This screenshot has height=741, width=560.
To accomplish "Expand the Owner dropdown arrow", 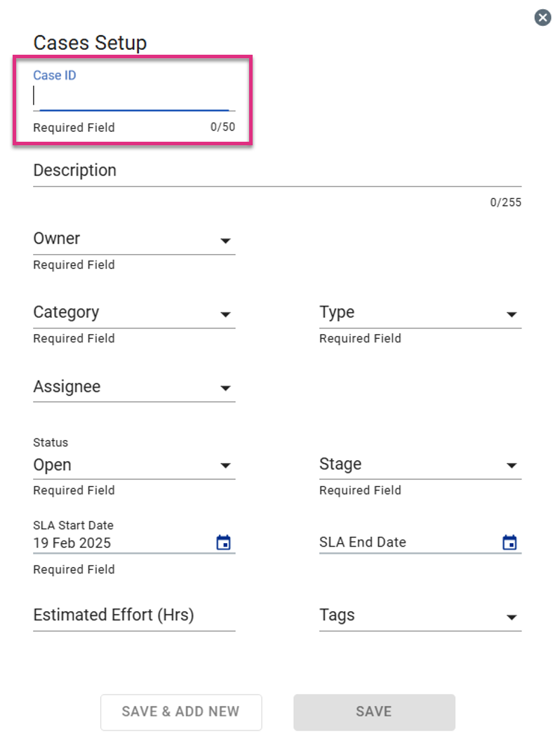I will [x=226, y=241].
